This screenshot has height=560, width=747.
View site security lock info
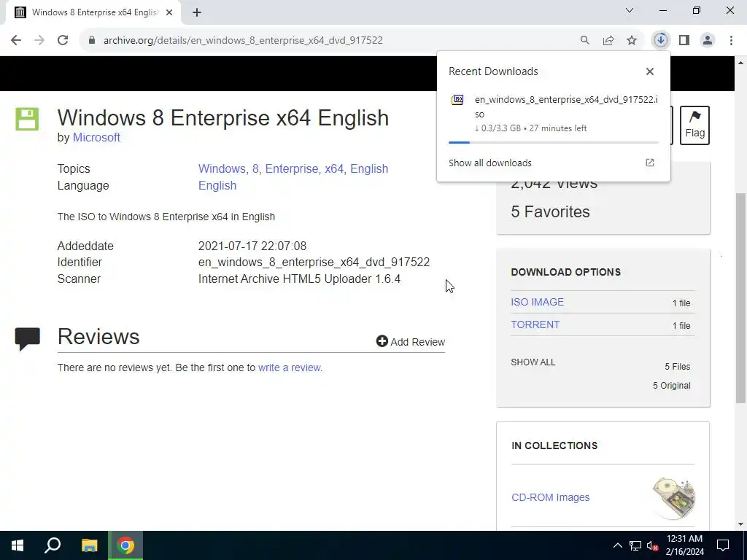point(92,40)
